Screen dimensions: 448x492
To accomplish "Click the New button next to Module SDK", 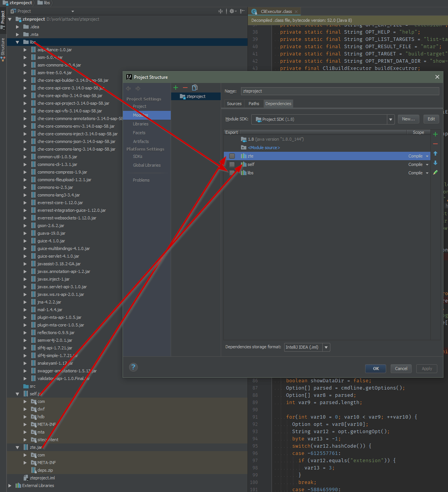I will 408,119.
